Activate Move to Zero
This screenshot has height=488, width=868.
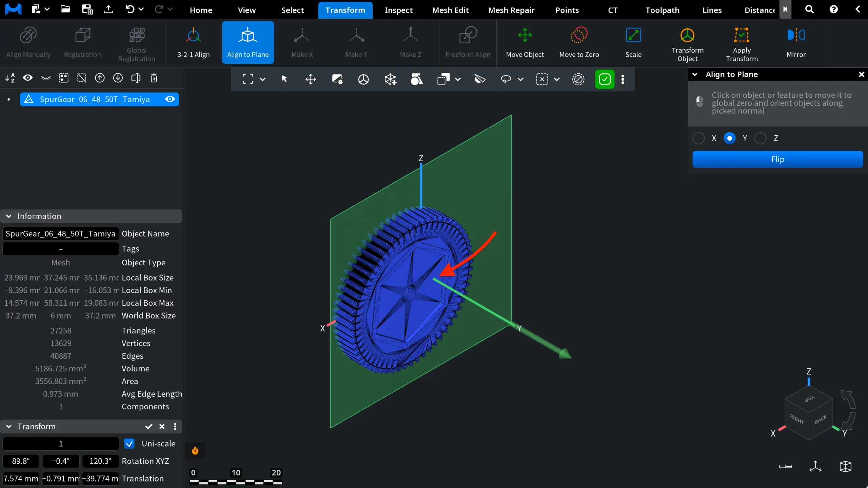click(579, 42)
